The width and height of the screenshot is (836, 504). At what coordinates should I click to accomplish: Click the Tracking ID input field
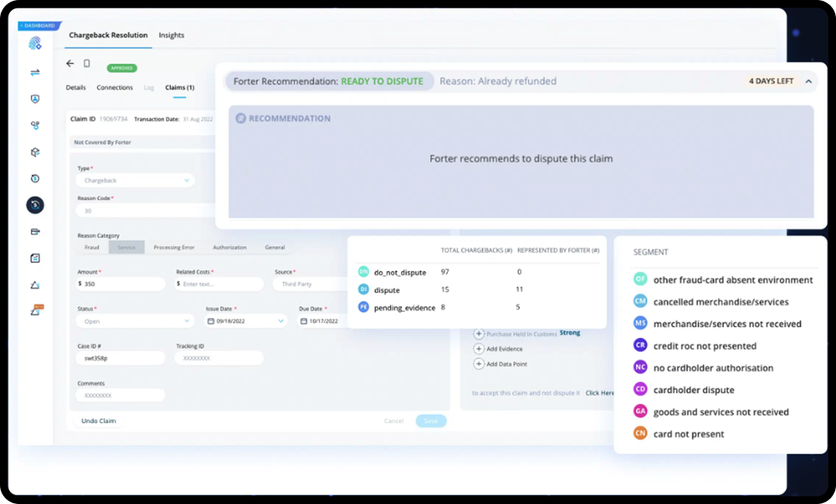219,358
